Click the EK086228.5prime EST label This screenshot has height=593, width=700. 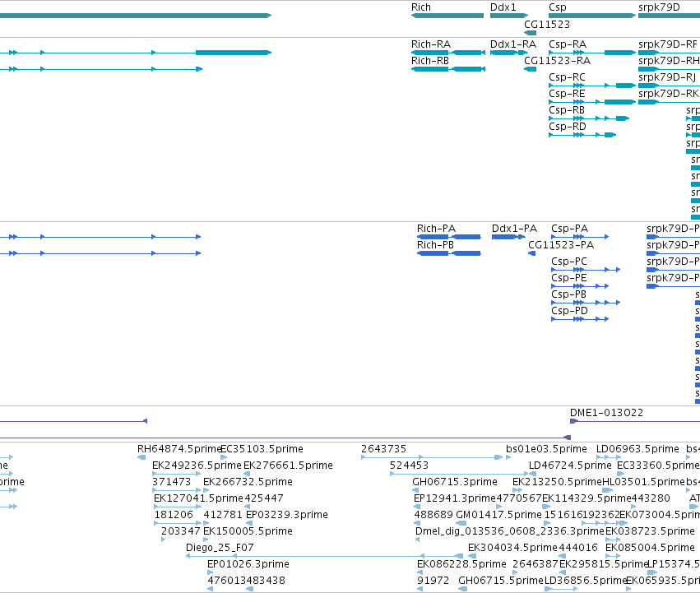pos(461,565)
